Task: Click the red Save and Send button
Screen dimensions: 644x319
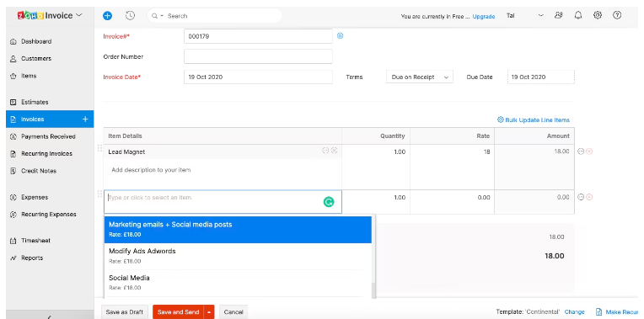Action: pos(178,312)
